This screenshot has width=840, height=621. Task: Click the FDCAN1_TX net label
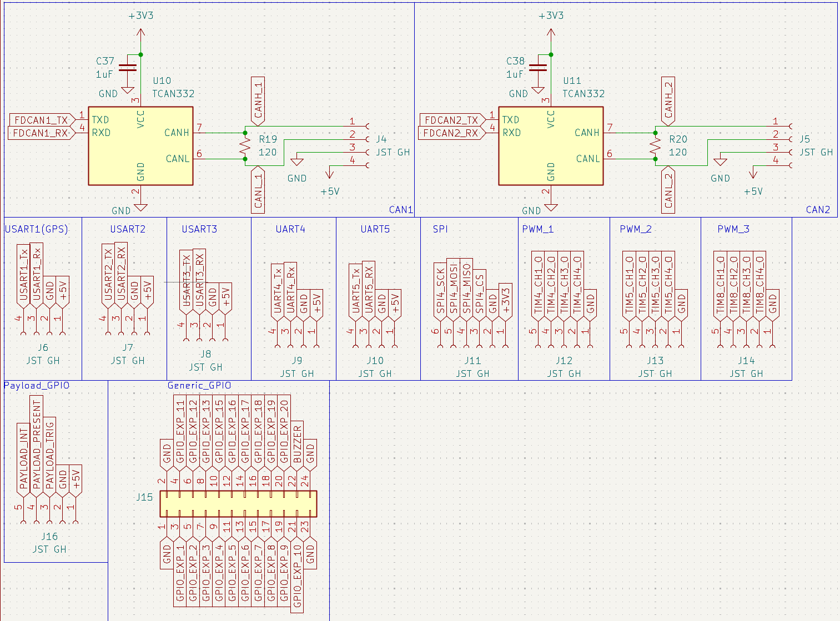41,120
